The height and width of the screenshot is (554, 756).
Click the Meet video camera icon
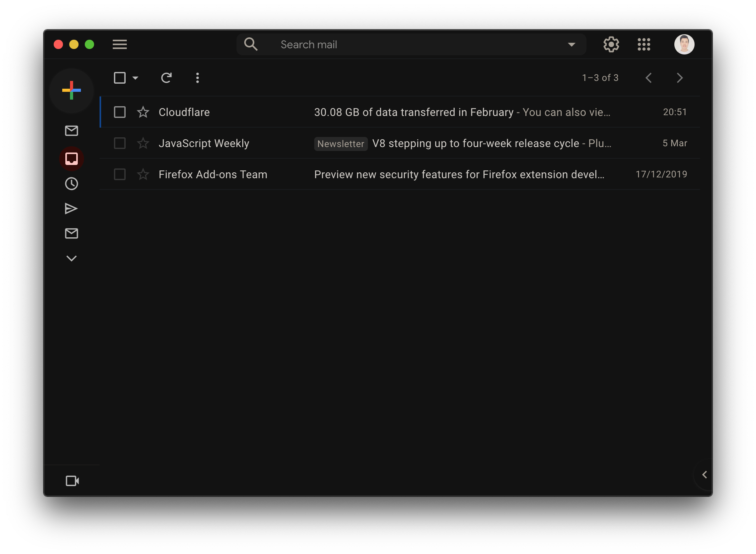click(72, 481)
